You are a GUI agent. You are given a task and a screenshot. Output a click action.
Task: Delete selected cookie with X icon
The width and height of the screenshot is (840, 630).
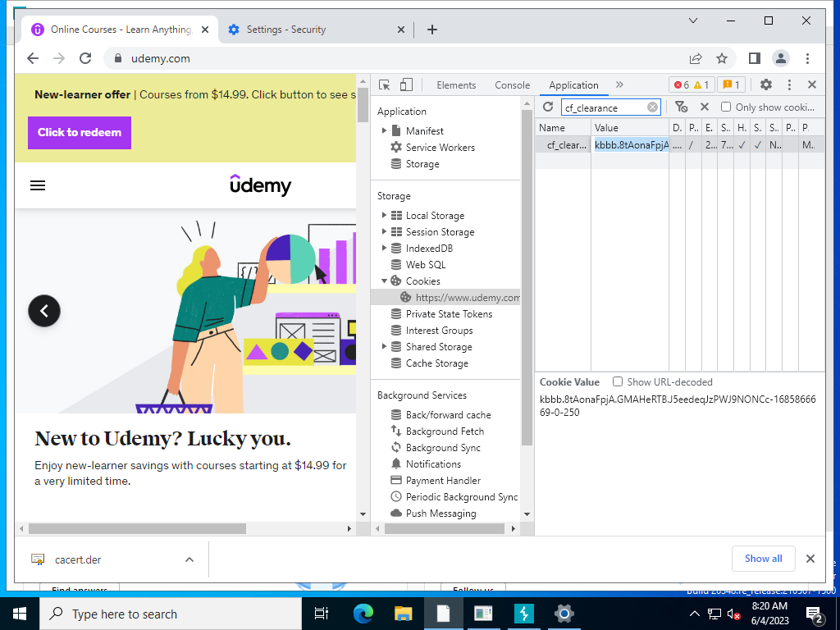point(705,107)
